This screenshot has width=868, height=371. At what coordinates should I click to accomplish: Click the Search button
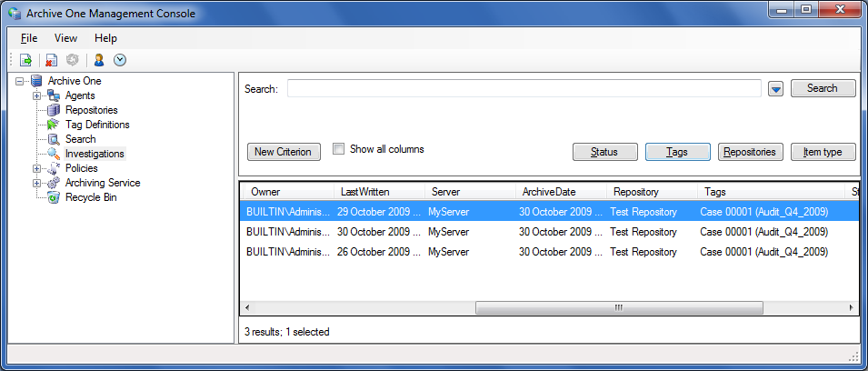(x=823, y=88)
